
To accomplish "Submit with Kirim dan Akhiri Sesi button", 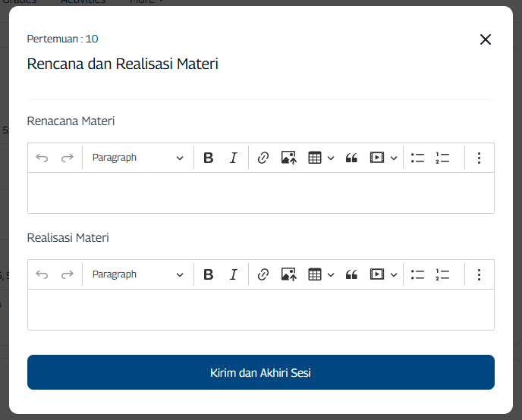I will (x=260, y=372).
